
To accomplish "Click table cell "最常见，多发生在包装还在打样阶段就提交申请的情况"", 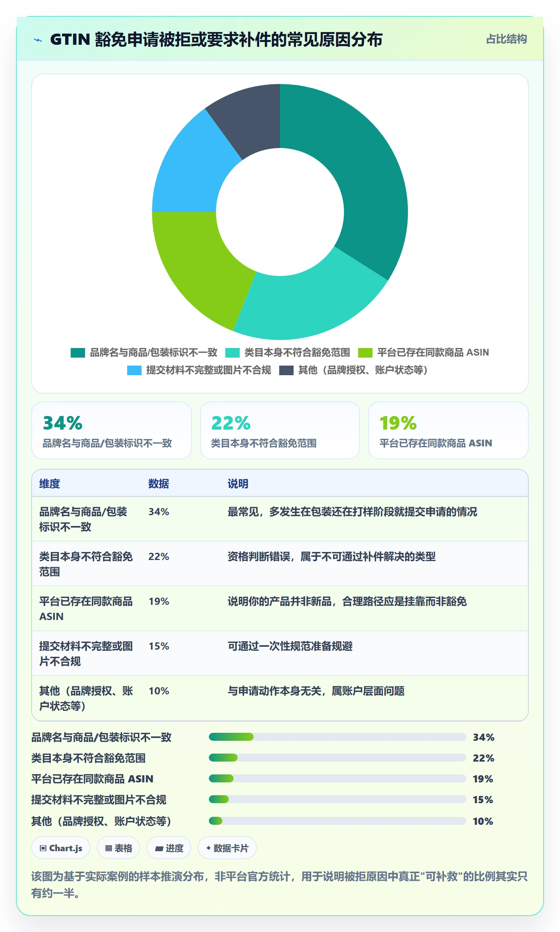I will coord(352,512).
